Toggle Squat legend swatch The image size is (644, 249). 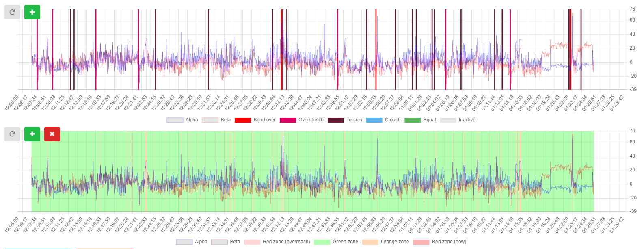pos(413,120)
